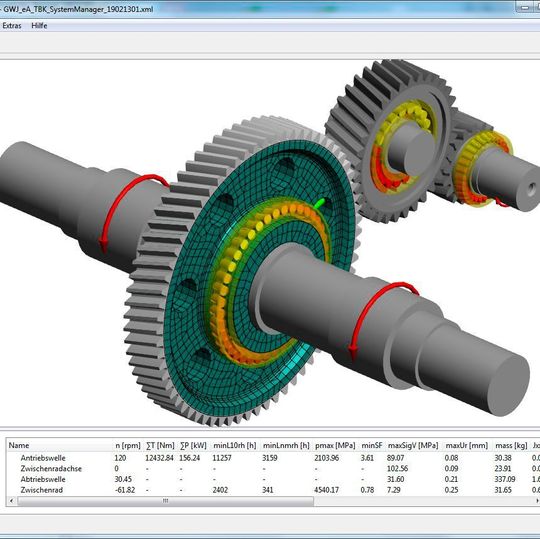Open the Hilfe menu
The height and width of the screenshot is (539, 540).
pyautogui.click(x=39, y=26)
